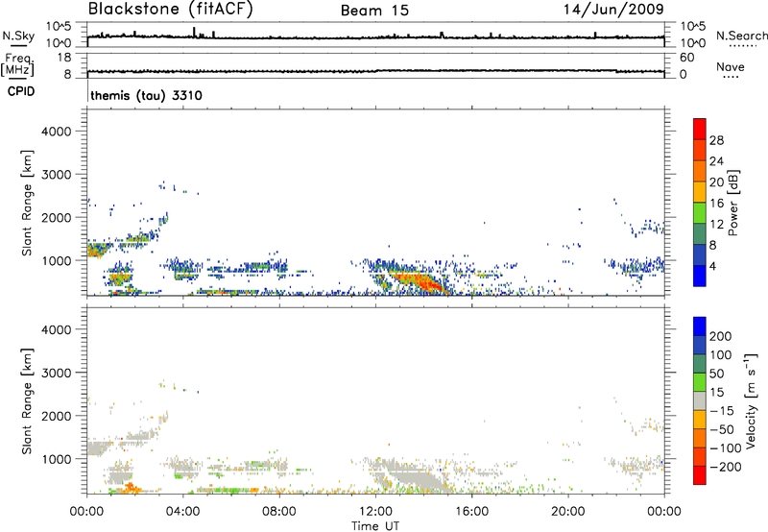768x532 pixels.
Task: Click the 'CPID' label
Action: tap(21, 91)
